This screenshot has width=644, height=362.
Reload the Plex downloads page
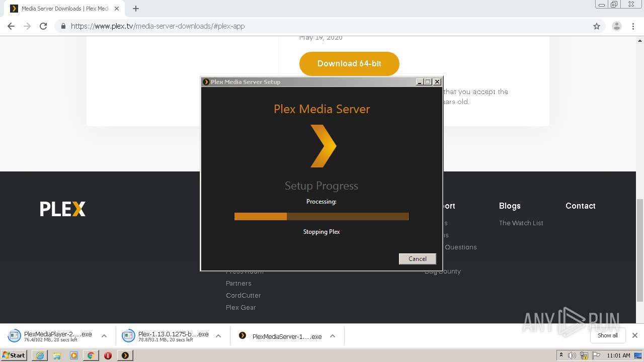[43, 26]
